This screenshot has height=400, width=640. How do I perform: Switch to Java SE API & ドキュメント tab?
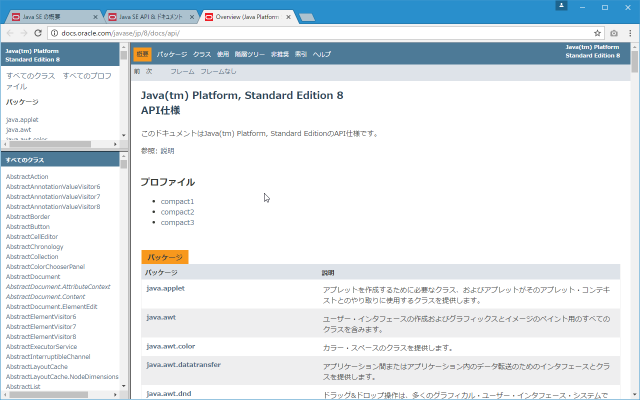[150, 17]
